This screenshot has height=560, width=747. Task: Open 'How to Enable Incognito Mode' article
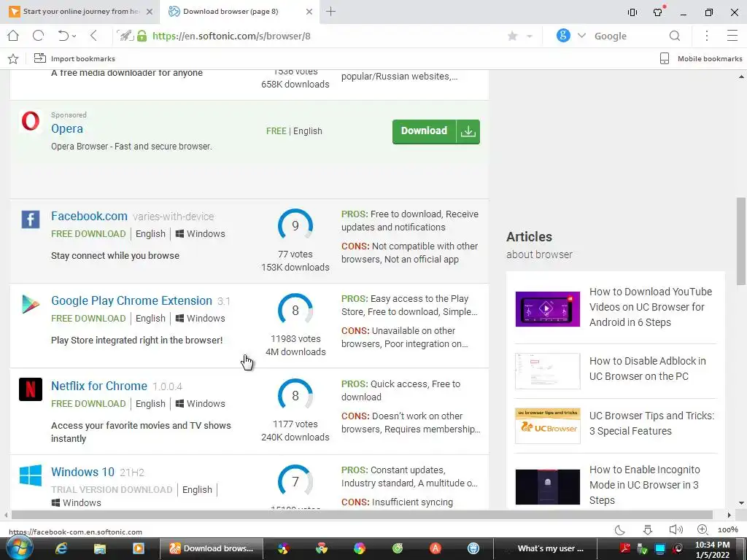645,485
